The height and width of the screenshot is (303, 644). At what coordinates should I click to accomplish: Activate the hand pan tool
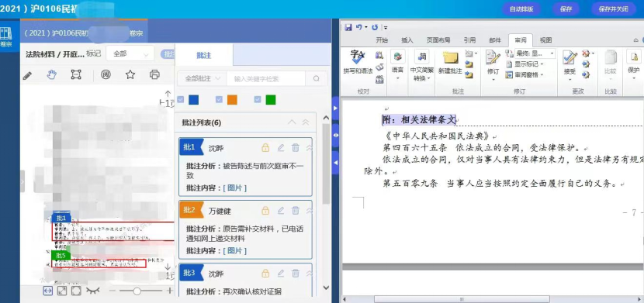click(x=51, y=74)
